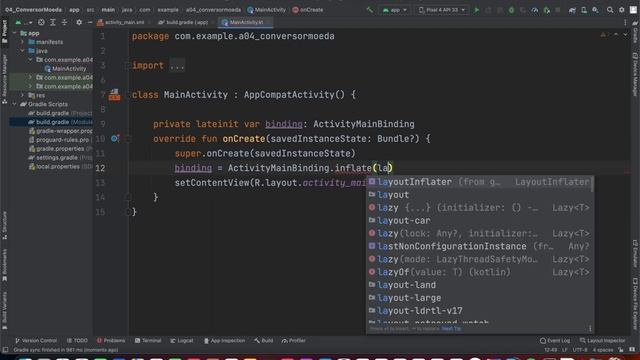Open SDK Manager from the top toolbar
Viewport: 640px width, 360px height.
click(x=596, y=10)
